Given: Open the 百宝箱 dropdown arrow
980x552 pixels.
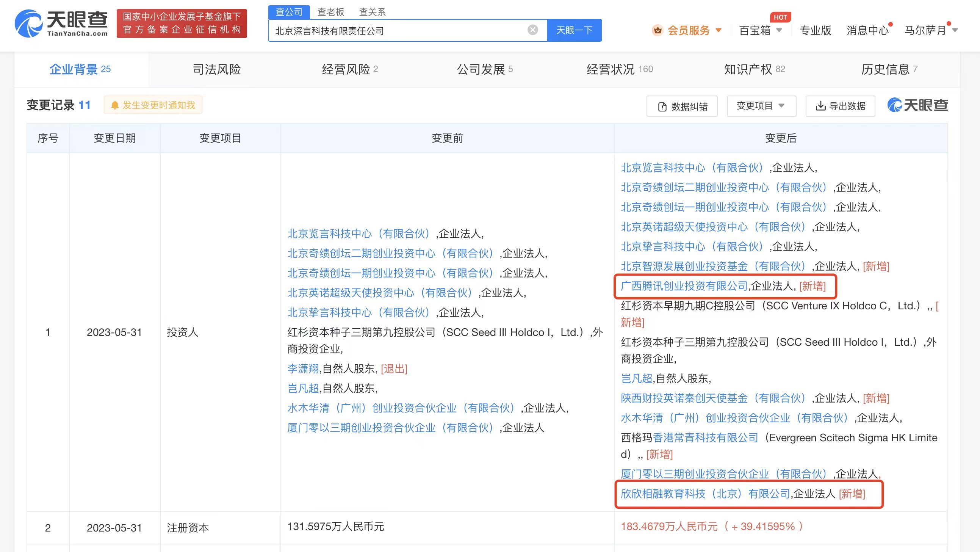Looking at the screenshot, I should 779,30.
